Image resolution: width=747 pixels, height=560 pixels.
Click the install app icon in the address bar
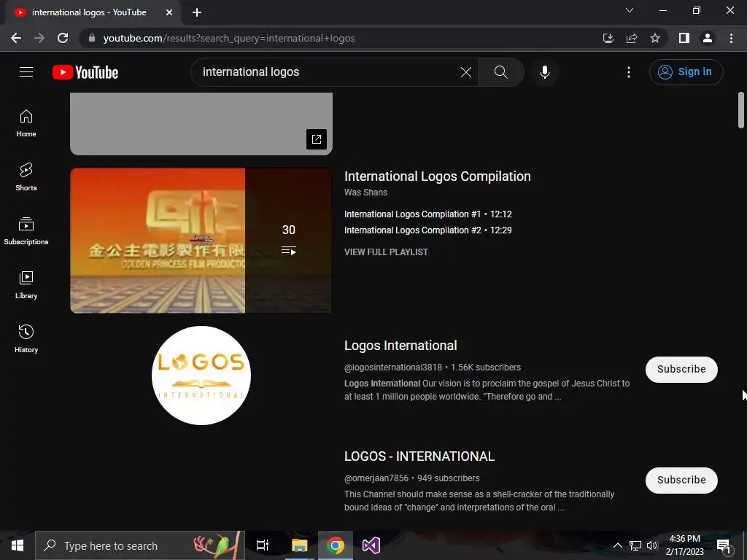(608, 38)
